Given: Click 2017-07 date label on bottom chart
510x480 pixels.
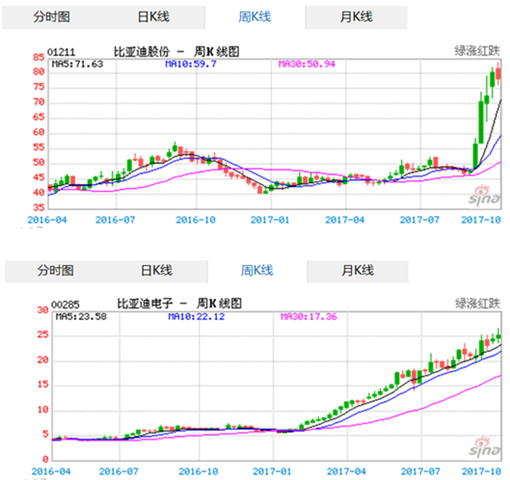Looking at the screenshot, I should point(420,472).
